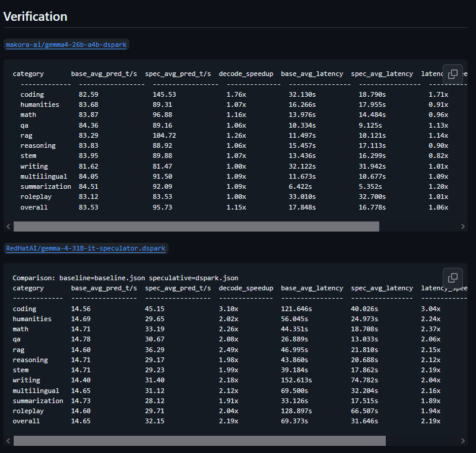Click the writing 152.613s latency value
The width and height of the screenshot is (476, 453).
pyautogui.click(x=296, y=380)
